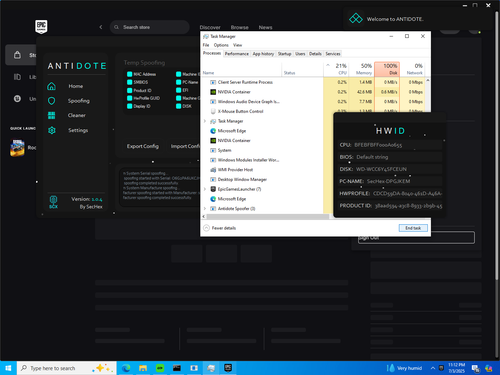Select the Spoofing shield icon in Antidote
Image resolution: width=500 pixels, height=375 pixels.
51,101
